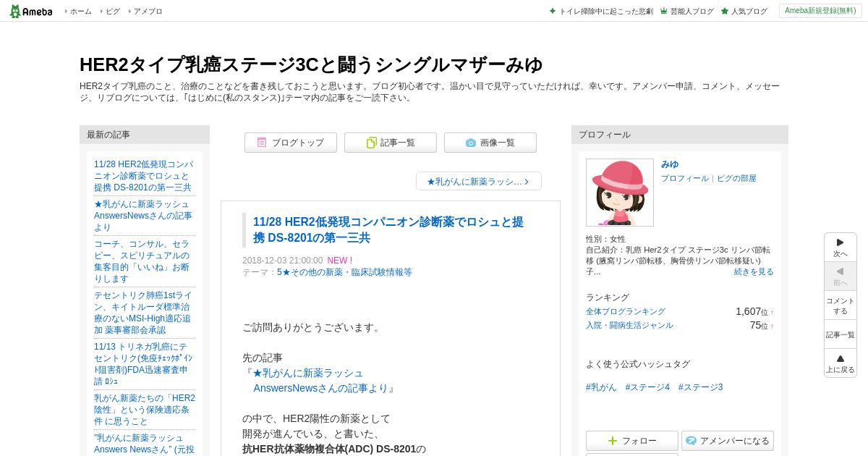Go to next article ★乳がんに新薬ラッシ…
Screen dimensions: 868x456
point(479,181)
